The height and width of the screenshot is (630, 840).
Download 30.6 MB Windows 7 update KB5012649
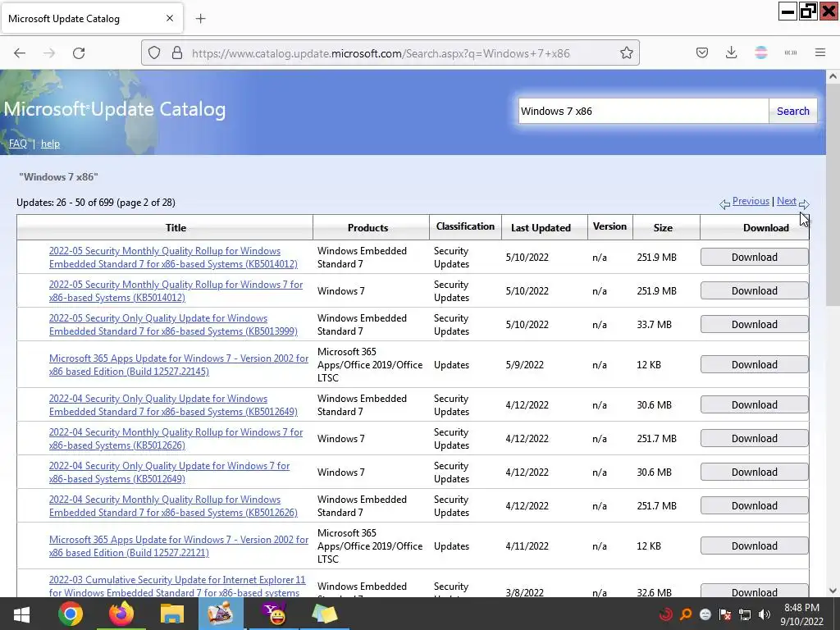pyautogui.click(x=755, y=472)
